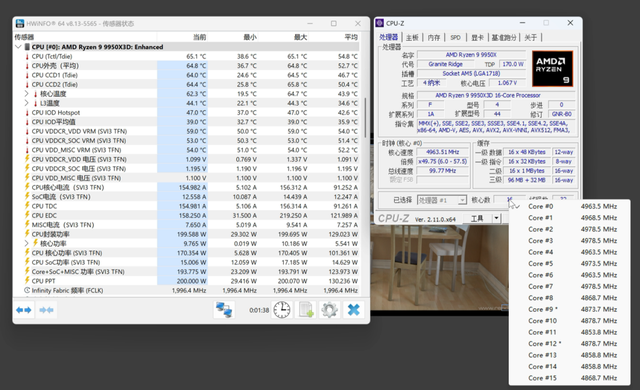Click lightning icon of CPU封装功率 row

point(27,234)
